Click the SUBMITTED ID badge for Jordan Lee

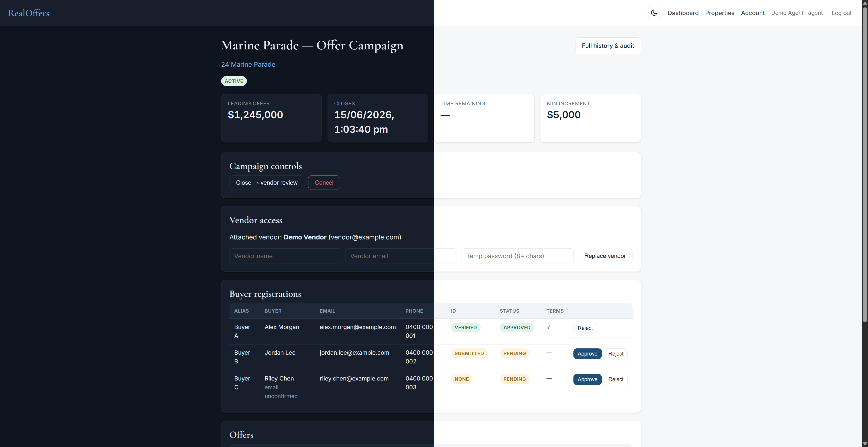[469, 353]
